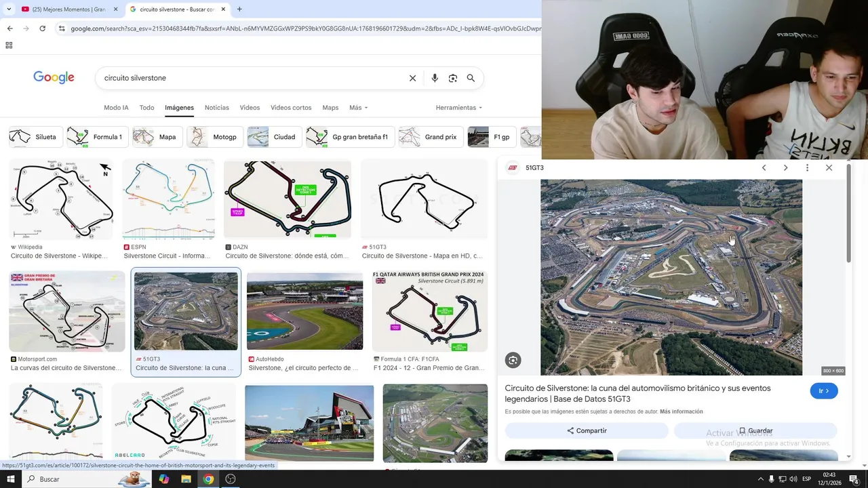Screen dimensions: 868x488
Task: Click the large Silverstone aerial preview image
Action: [671, 277]
